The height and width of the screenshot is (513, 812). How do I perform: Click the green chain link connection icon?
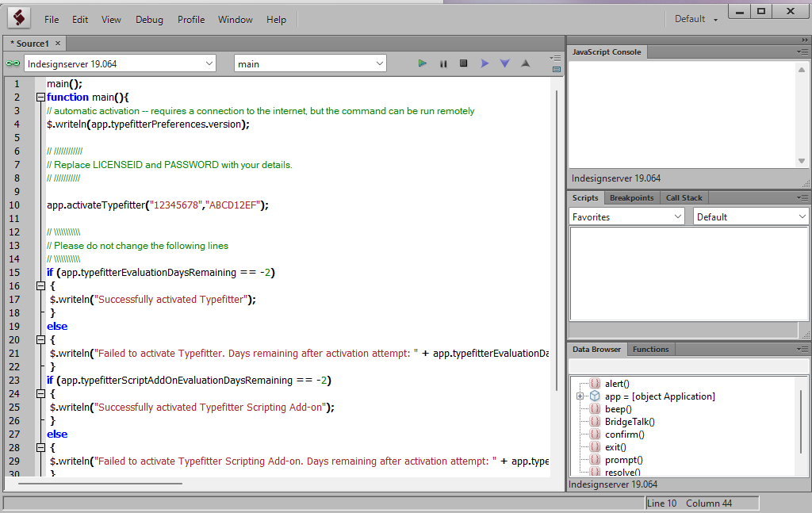coord(13,63)
